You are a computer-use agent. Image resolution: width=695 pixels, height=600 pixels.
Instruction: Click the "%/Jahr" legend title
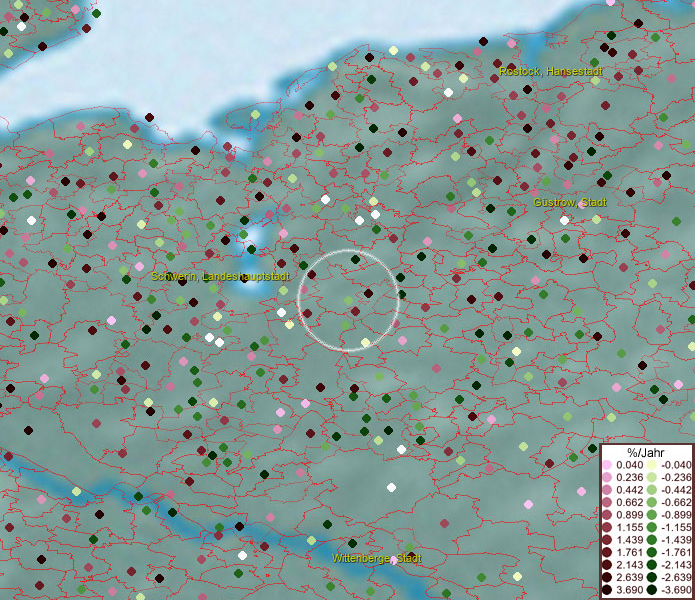pos(646,452)
